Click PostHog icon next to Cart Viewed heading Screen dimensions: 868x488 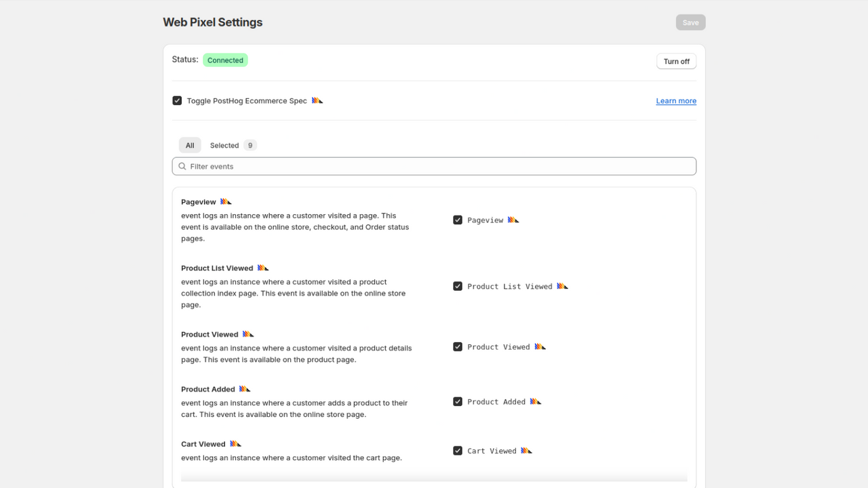click(235, 444)
